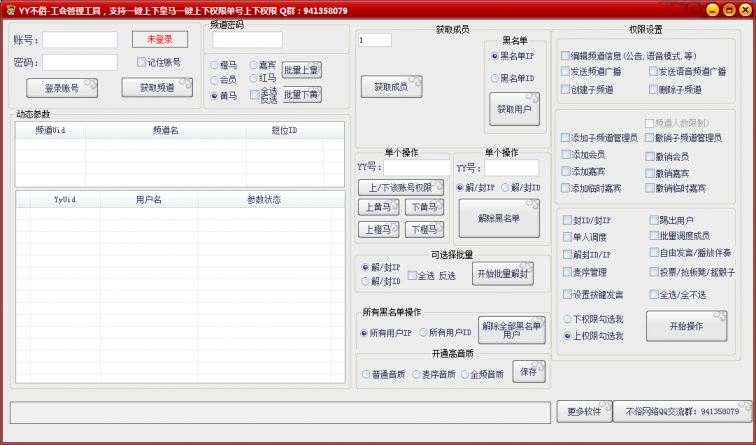This screenshot has height=445, width=756.
Task: Click the red 未登录 status button
Action: (160, 40)
